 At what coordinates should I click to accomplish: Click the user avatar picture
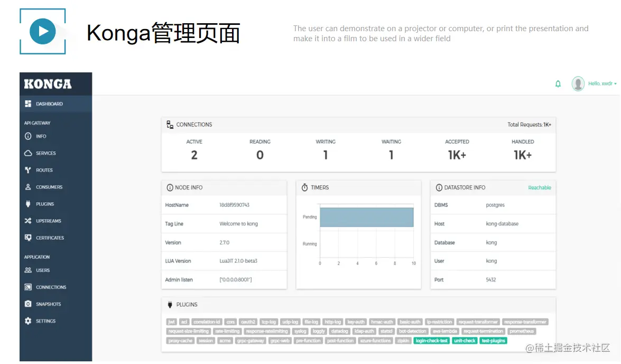(x=578, y=83)
